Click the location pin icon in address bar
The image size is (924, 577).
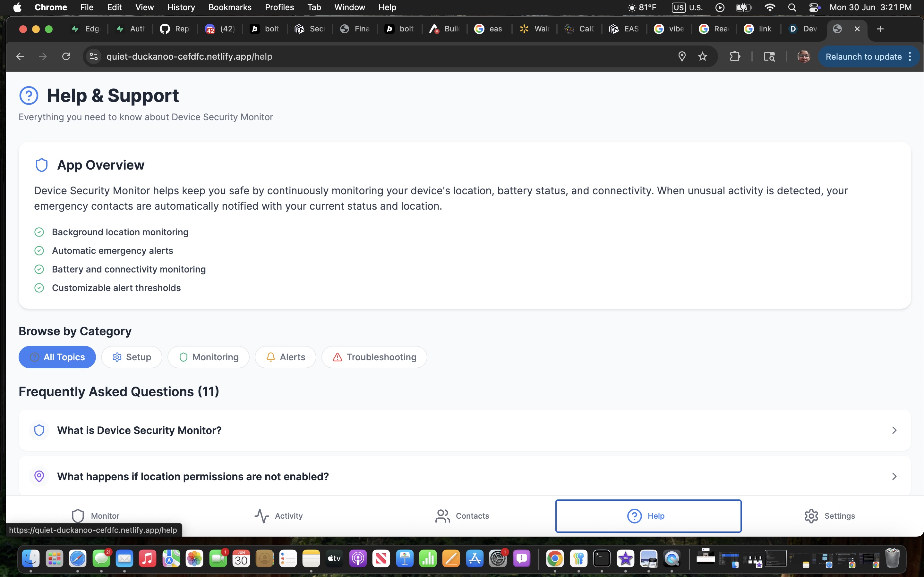pyautogui.click(x=681, y=56)
